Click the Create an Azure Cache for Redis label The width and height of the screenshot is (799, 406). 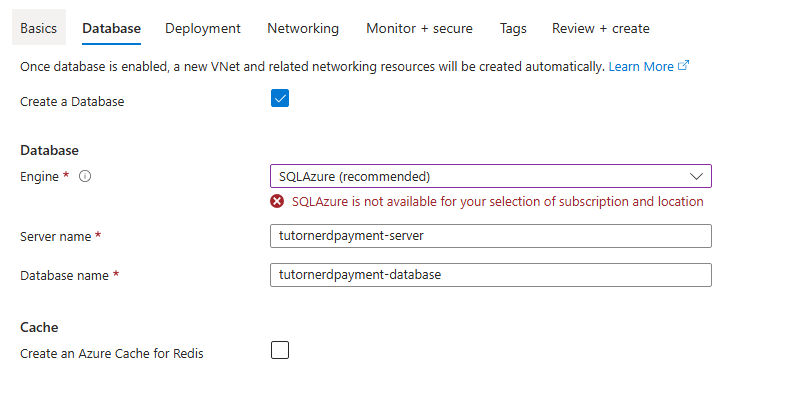point(112,353)
